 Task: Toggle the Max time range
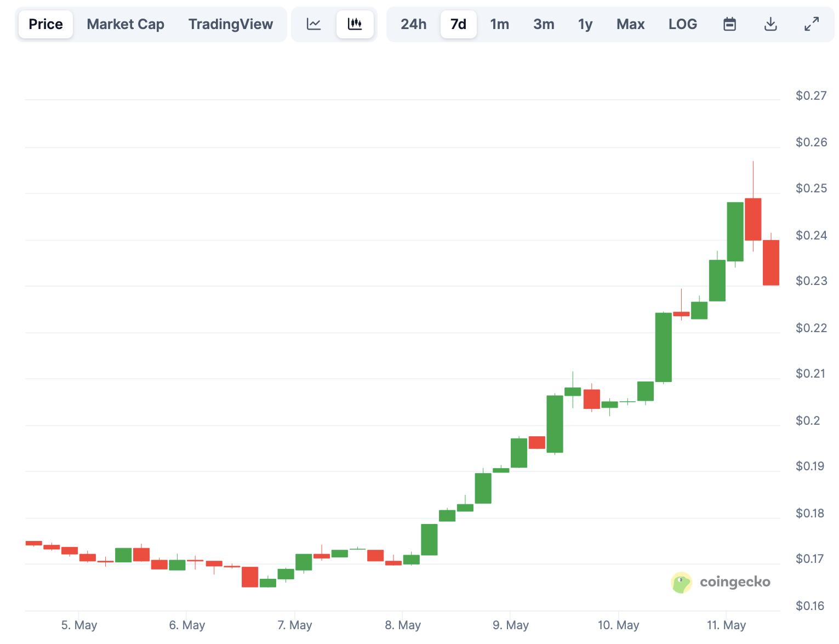click(630, 24)
